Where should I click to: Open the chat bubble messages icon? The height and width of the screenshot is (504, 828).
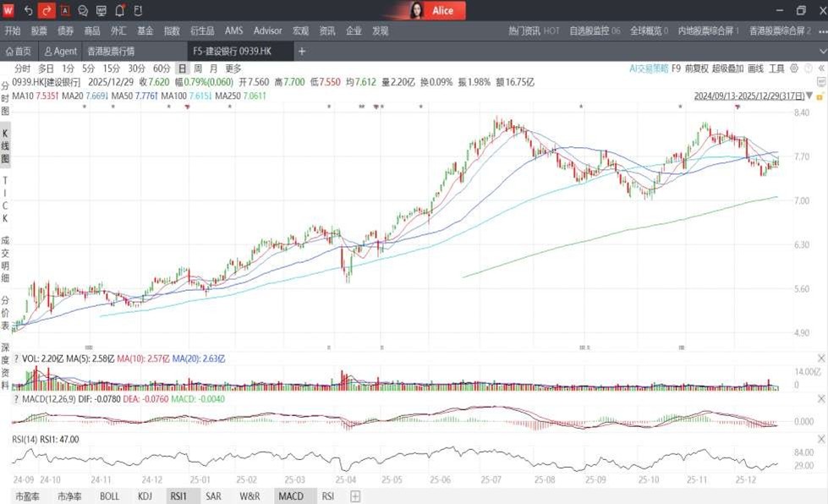click(x=83, y=10)
